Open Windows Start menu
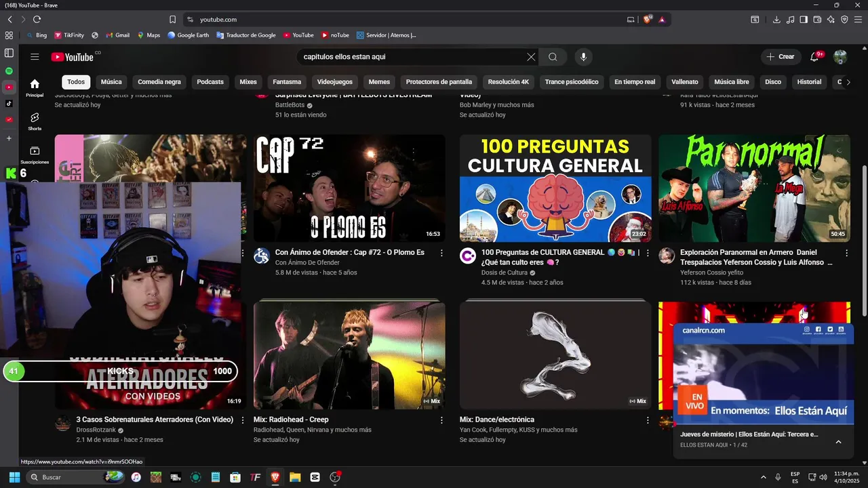 click(x=14, y=477)
